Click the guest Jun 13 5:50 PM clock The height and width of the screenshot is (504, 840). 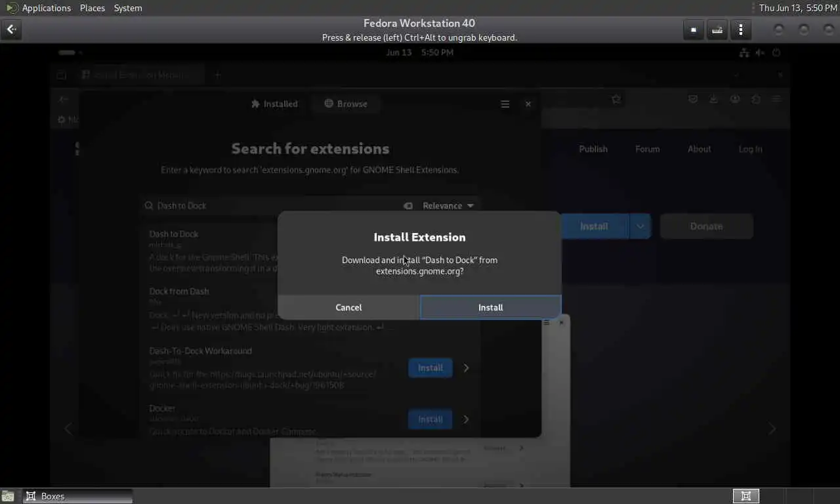tap(420, 52)
